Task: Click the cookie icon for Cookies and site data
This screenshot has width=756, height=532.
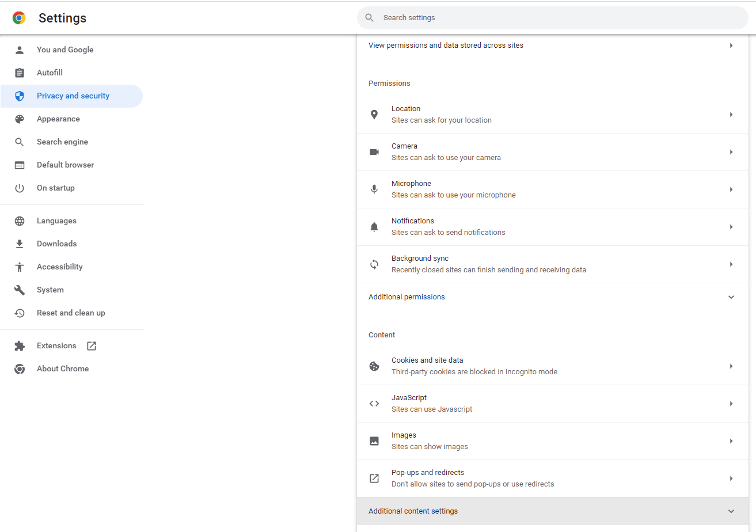Action: (x=374, y=366)
